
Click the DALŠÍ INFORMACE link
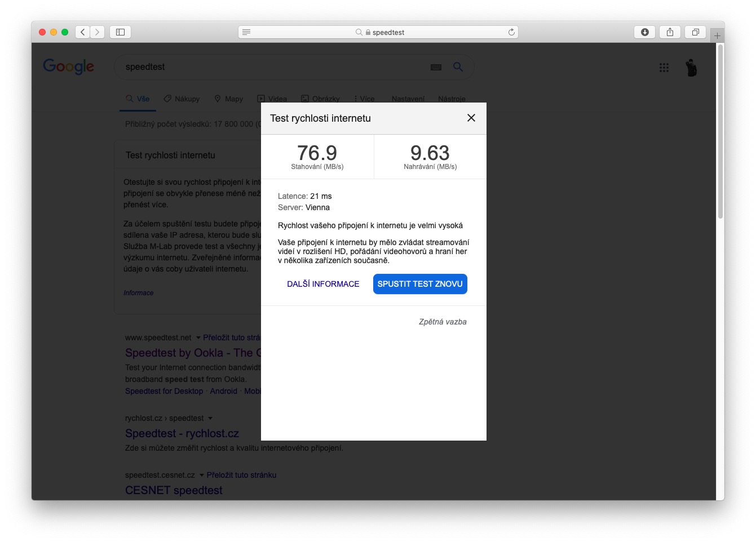point(323,284)
